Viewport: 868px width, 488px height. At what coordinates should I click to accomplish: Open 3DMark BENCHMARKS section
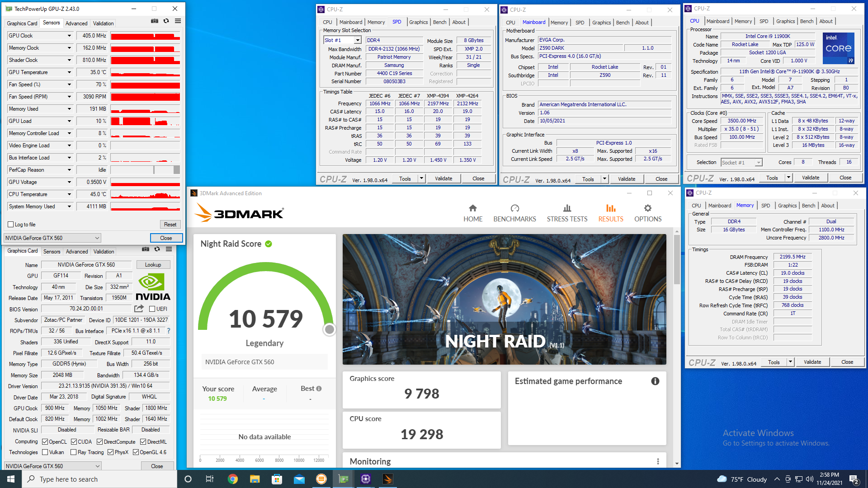(x=514, y=213)
